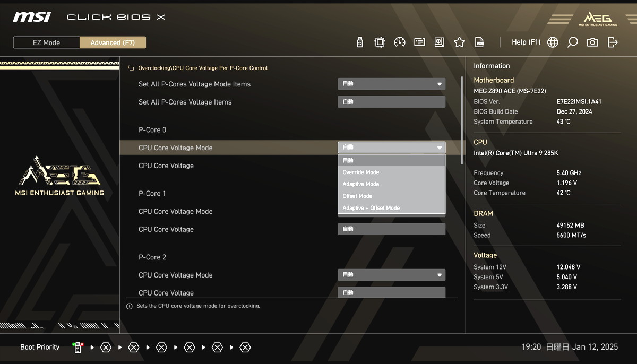Select Adaptive Mode in the dropdown list
The height and width of the screenshot is (364, 637).
(x=391, y=184)
